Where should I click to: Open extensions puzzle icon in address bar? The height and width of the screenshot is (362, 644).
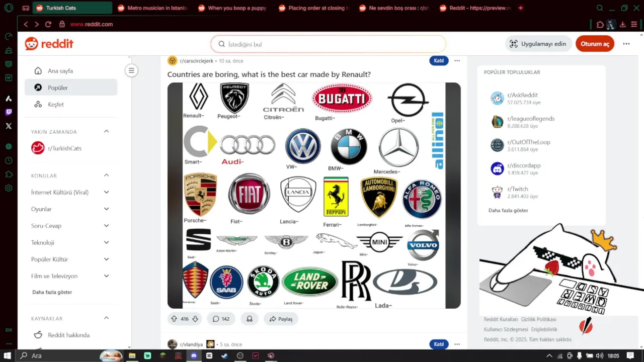(600, 24)
